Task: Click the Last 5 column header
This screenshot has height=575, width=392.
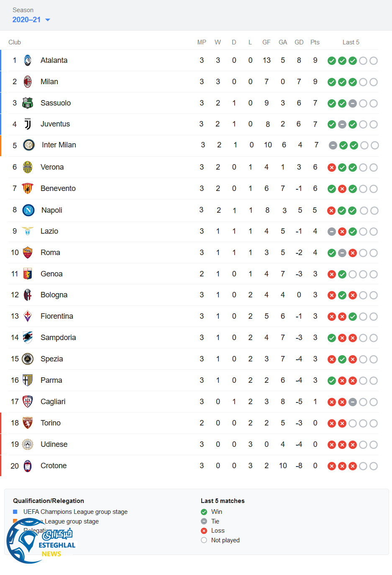Action: coord(351,42)
